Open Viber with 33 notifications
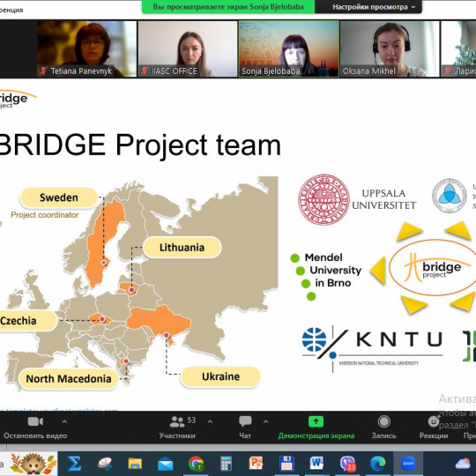 coord(348,464)
